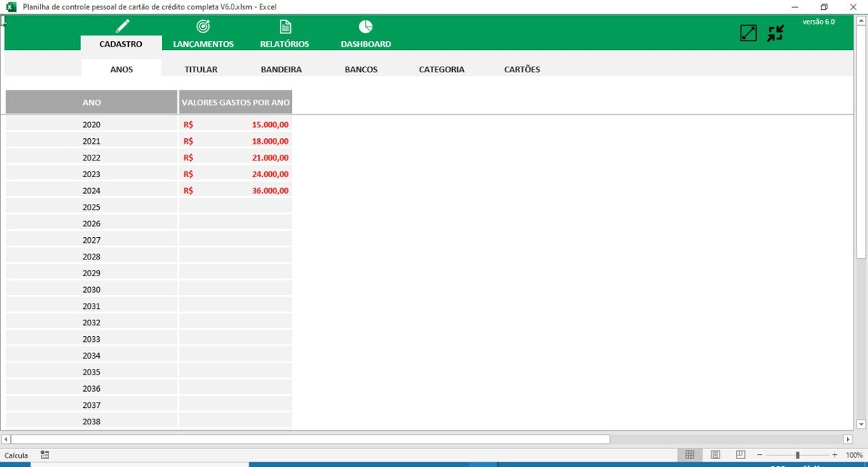Select the CATEGORIA sub-tab

point(441,69)
